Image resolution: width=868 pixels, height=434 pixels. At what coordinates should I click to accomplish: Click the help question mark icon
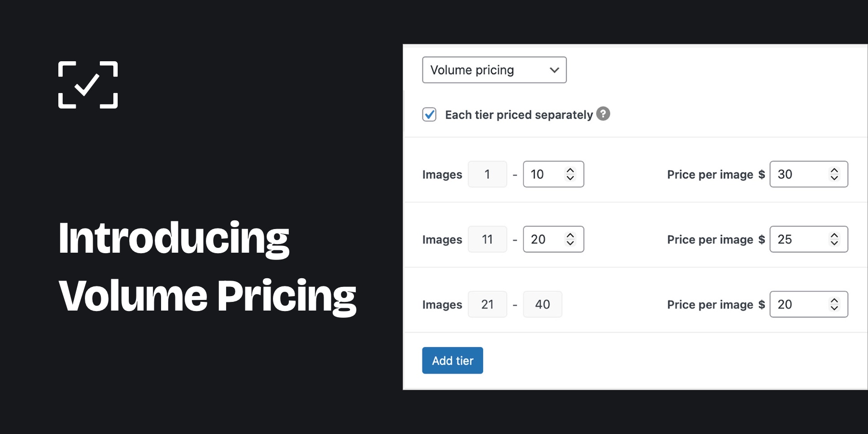tap(603, 114)
